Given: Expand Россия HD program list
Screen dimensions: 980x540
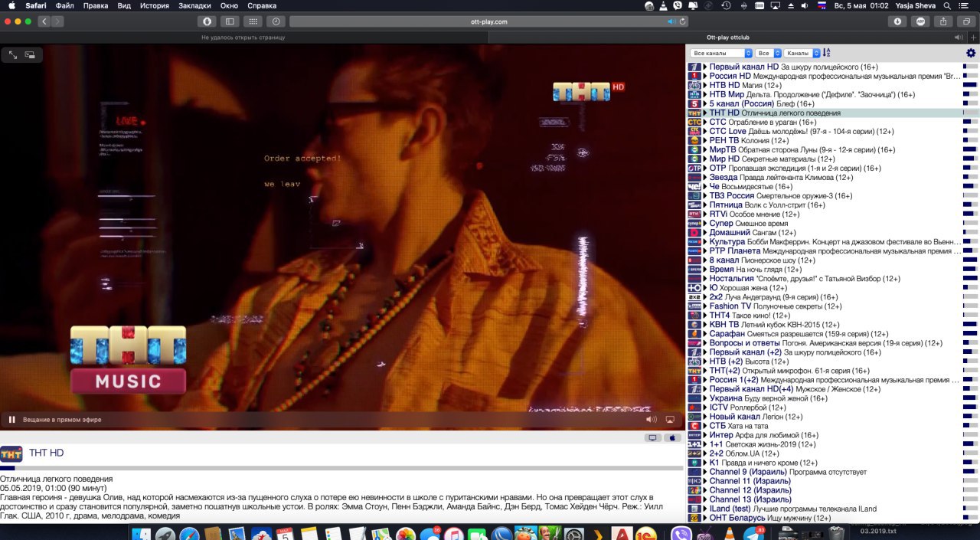Looking at the screenshot, I should click(x=705, y=77).
